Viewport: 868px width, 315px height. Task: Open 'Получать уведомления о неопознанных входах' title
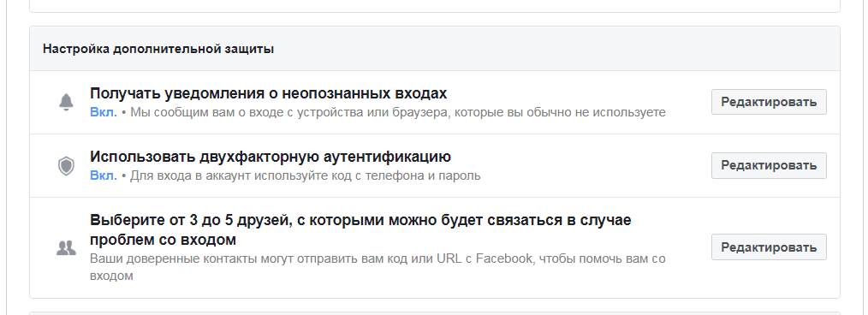(x=268, y=93)
